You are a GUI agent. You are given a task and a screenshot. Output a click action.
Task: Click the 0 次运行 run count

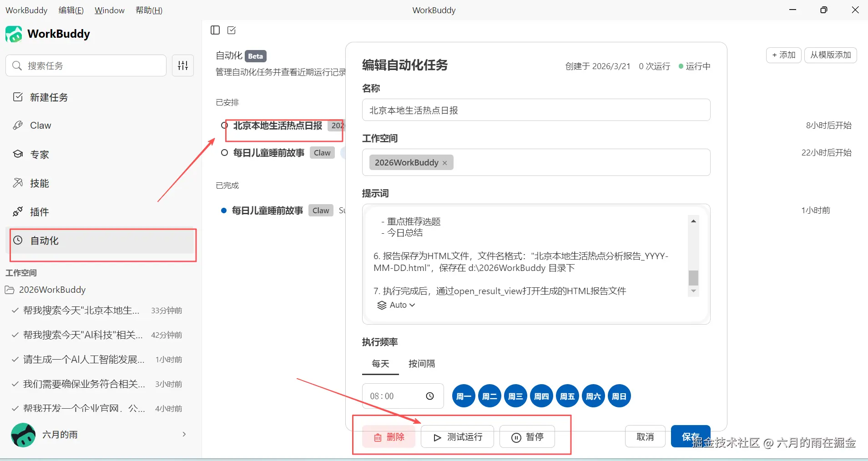[654, 66]
